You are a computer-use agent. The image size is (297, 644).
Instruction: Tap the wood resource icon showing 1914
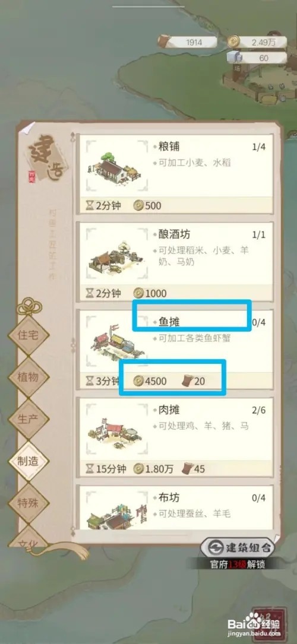pos(165,41)
